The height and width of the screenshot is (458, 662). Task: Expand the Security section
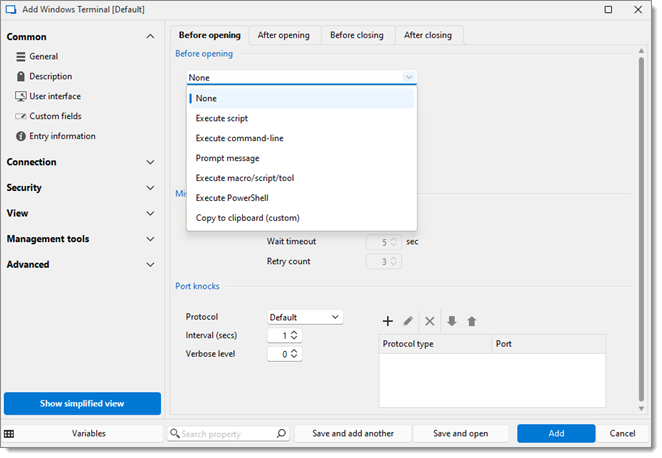pos(150,188)
